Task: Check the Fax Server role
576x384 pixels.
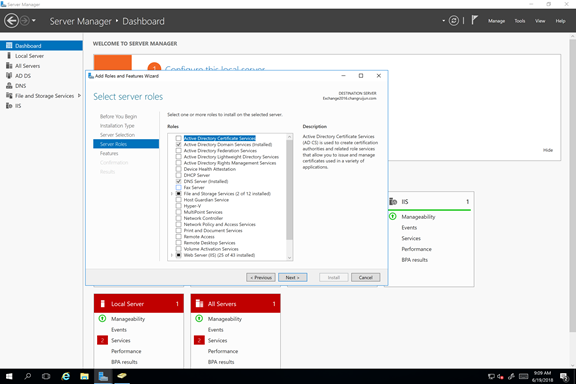Action: click(x=179, y=187)
